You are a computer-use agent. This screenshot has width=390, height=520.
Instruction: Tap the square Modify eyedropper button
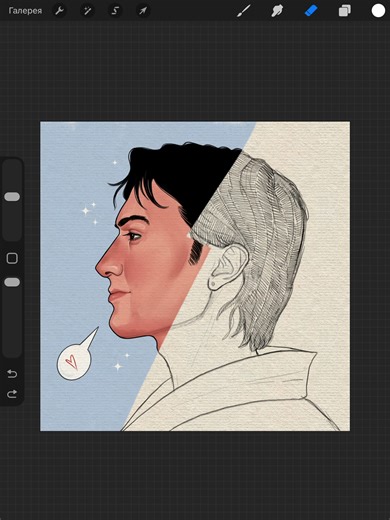click(12, 258)
